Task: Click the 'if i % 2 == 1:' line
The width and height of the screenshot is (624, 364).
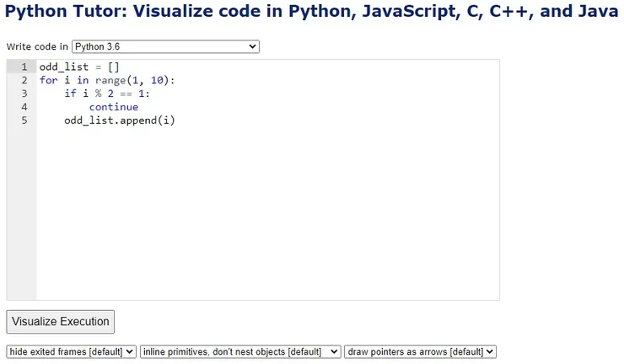Action: coord(106,94)
